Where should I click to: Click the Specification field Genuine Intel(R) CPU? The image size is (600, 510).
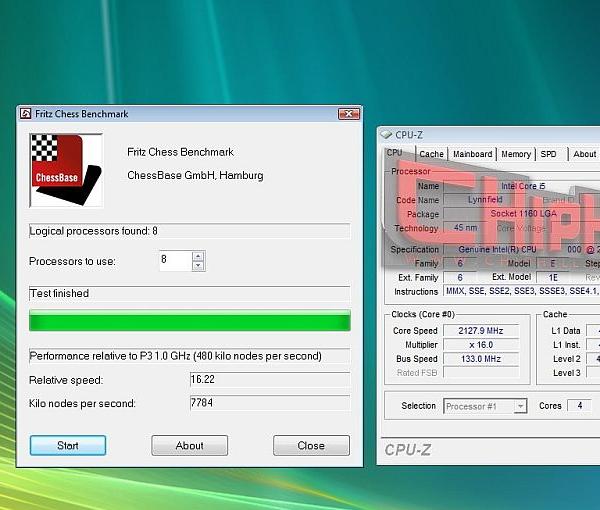click(x=522, y=249)
